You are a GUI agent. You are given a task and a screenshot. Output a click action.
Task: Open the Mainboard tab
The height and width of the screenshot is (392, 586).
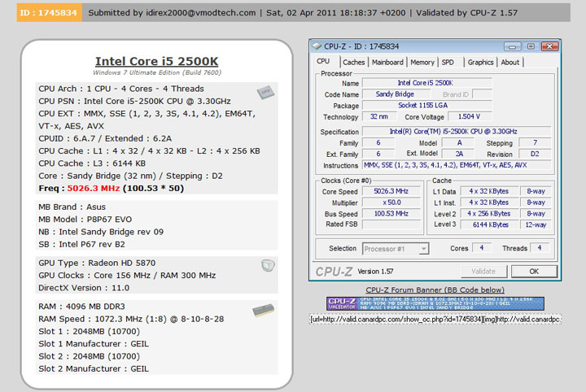(x=387, y=63)
